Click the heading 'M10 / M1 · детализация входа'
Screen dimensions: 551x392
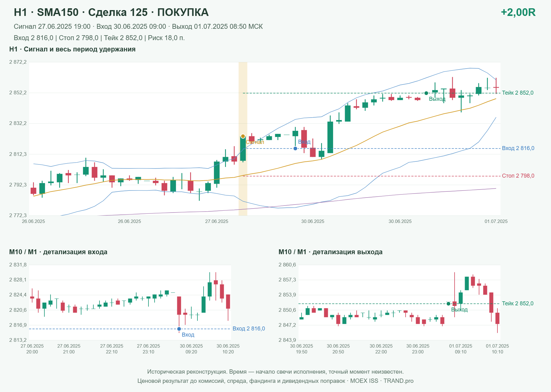(x=58, y=252)
